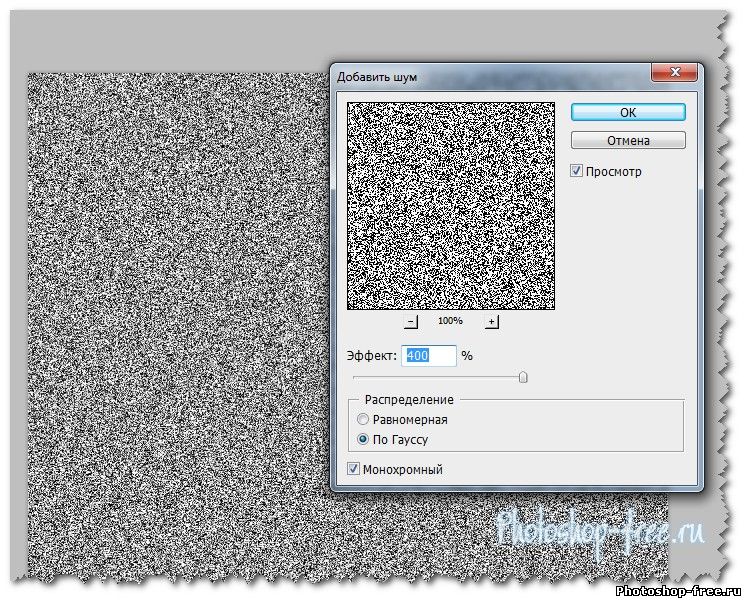Select the Равномерная distribution option
Viewport: 746px width, 601px height.
pos(364,420)
